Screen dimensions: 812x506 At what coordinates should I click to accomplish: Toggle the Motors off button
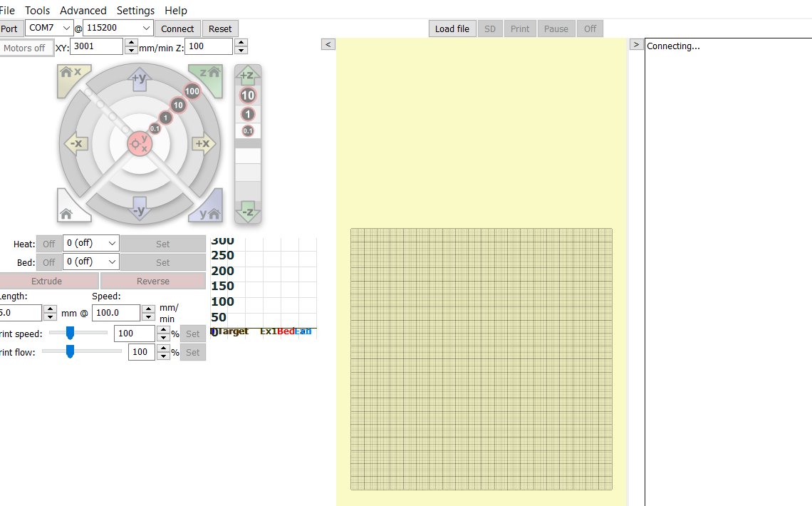26,48
